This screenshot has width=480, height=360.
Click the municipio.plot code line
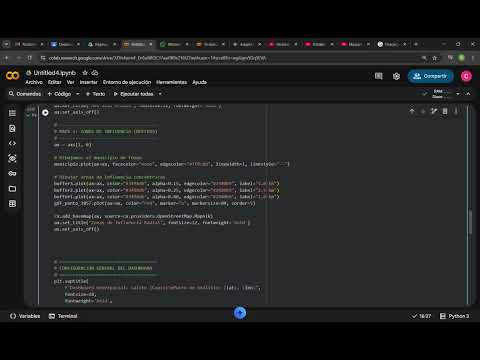pos(172,164)
